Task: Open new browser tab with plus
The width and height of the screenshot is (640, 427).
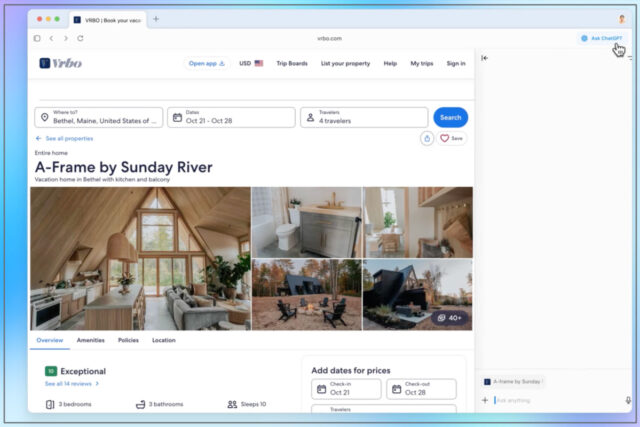Action: [156, 19]
